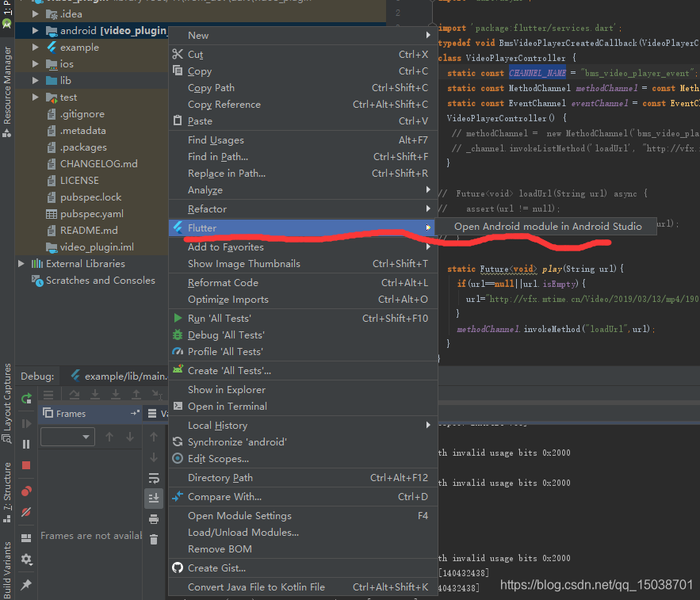700x600 pixels.
Task: Select pubspec.yaml in project tree
Action: click(92, 214)
